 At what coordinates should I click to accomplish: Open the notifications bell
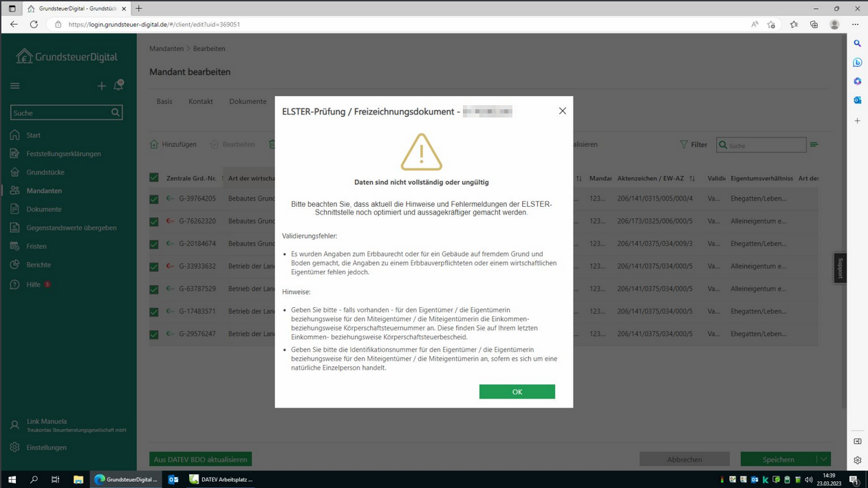(118, 85)
